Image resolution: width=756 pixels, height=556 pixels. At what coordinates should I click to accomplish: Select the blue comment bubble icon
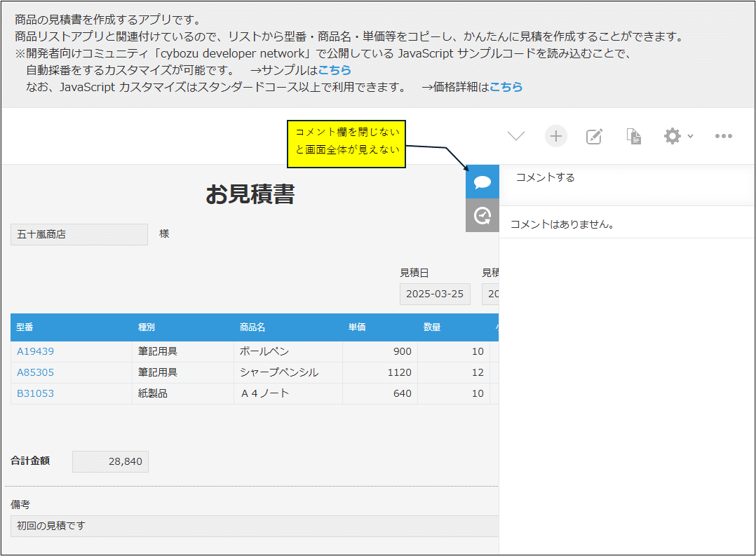(482, 181)
